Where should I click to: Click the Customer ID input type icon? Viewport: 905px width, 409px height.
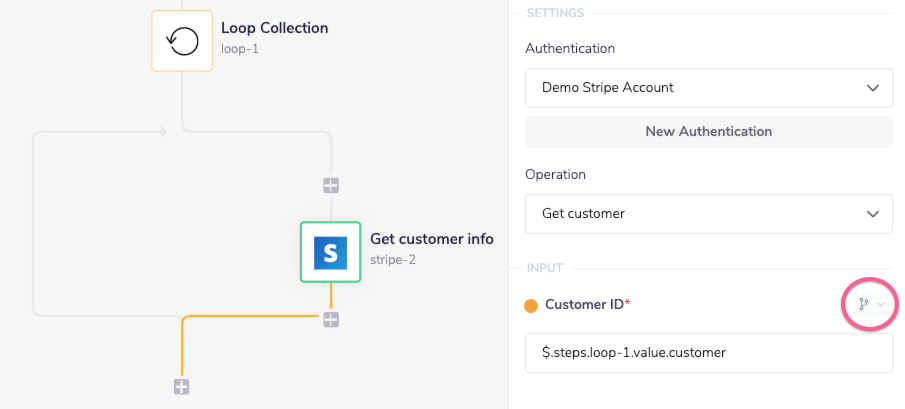point(863,304)
